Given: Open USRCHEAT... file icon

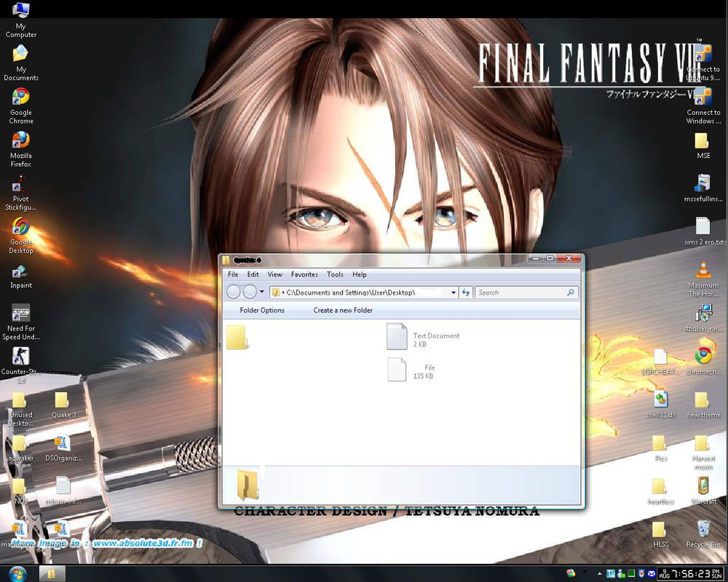Looking at the screenshot, I should click(660, 362).
